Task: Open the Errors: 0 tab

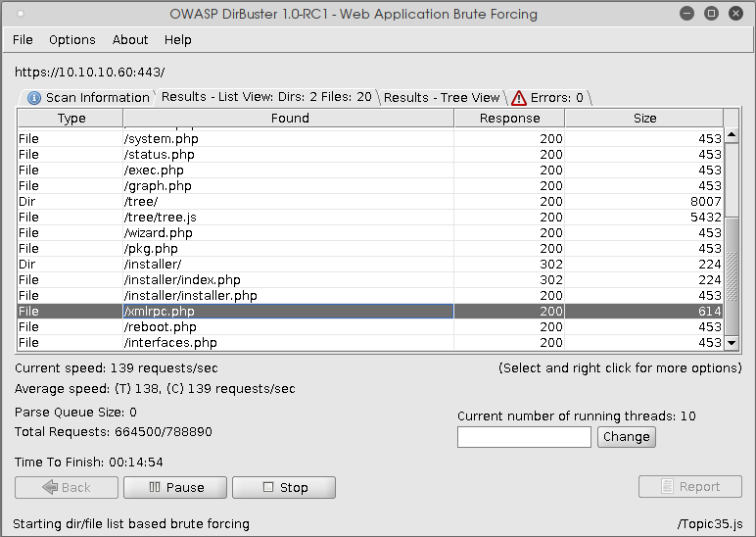Action: click(x=548, y=97)
